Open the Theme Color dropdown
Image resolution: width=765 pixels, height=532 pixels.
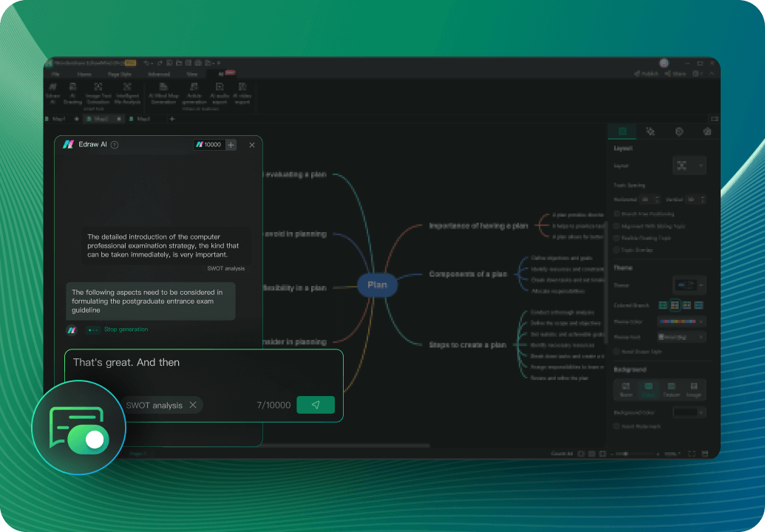(x=681, y=321)
